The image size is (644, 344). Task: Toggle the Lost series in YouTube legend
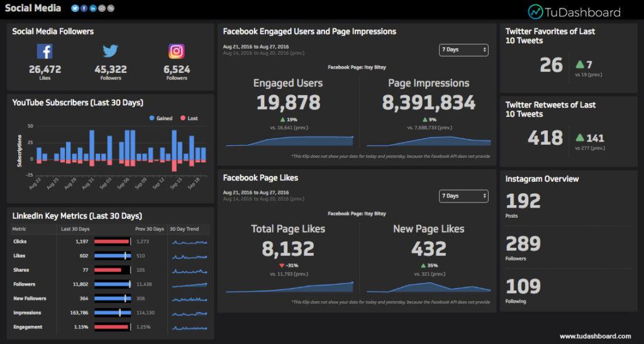189,118
